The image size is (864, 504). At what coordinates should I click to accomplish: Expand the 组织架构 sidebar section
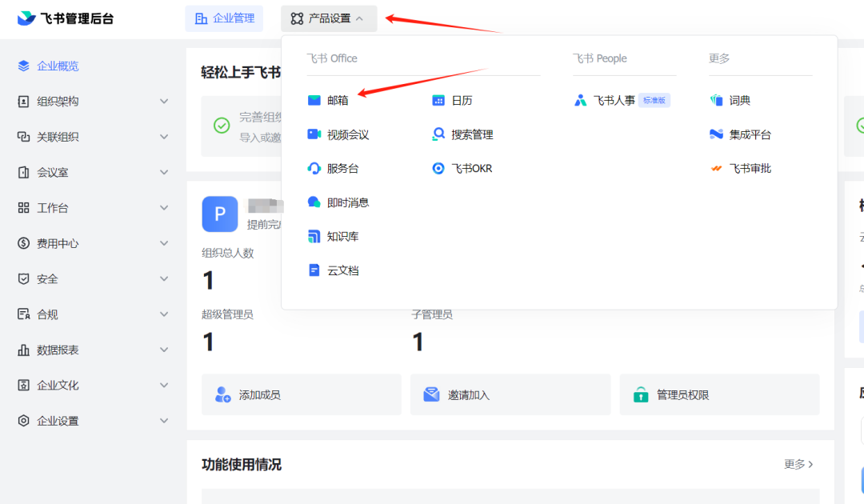pyautogui.click(x=164, y=102)
